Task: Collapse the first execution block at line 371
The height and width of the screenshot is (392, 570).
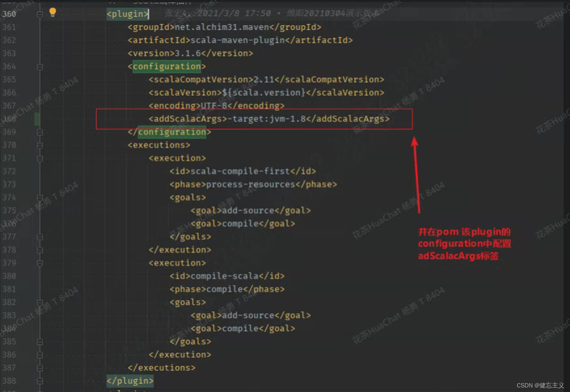Action: [x=39, y=158]
